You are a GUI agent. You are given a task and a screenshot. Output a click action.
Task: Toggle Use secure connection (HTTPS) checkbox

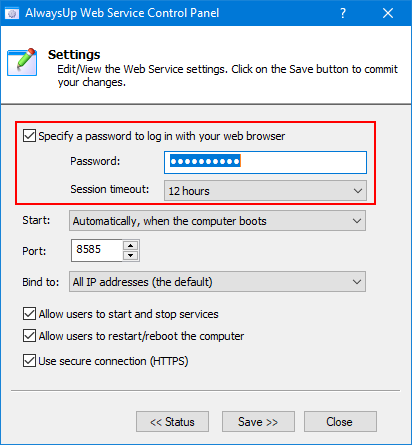point(29,361)
